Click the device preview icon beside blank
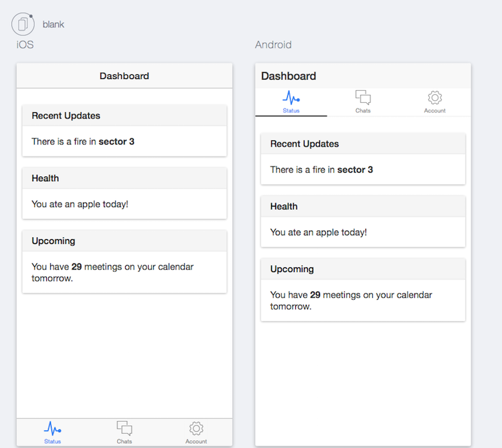 (23, 25)
